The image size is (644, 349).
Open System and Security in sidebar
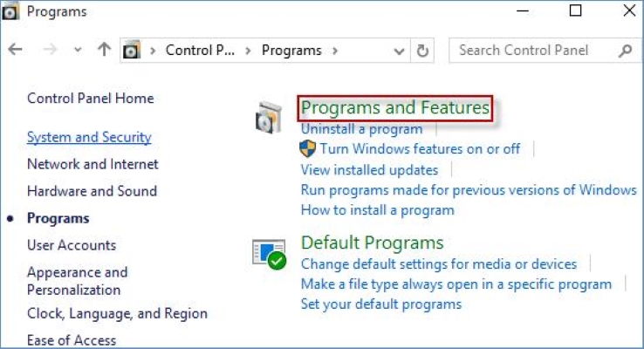89,137
